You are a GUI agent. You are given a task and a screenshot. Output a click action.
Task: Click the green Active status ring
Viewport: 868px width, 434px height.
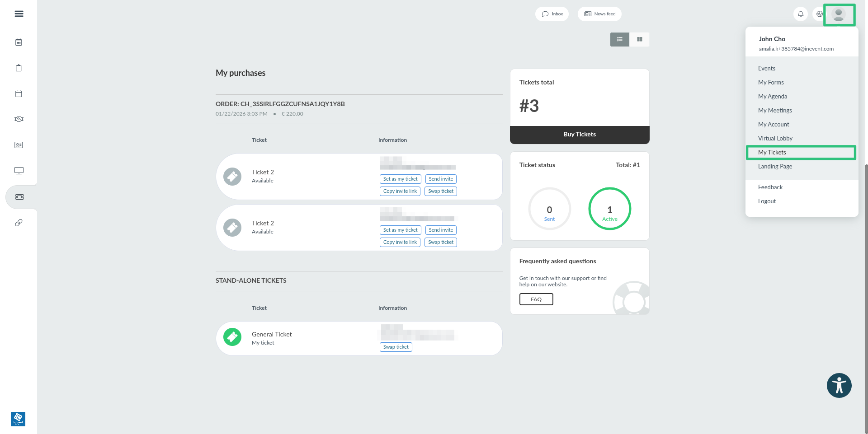tap(609, 209)
